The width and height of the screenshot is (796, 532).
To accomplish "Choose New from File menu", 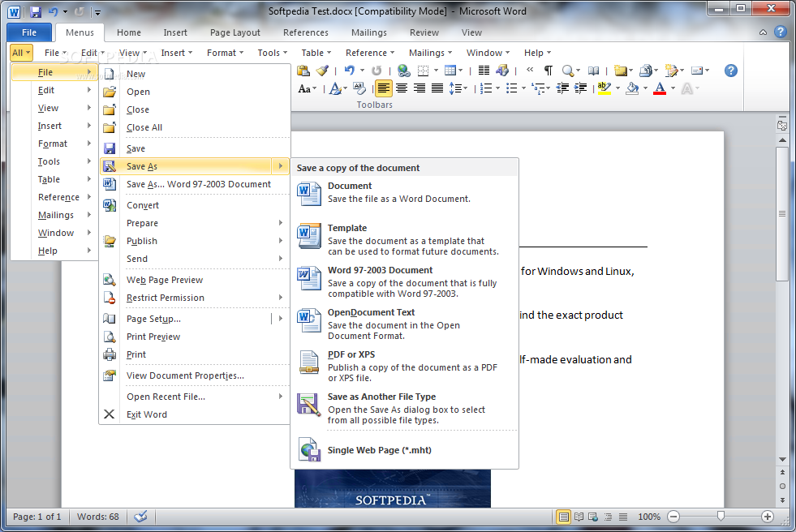I will (x=195, y=74).
